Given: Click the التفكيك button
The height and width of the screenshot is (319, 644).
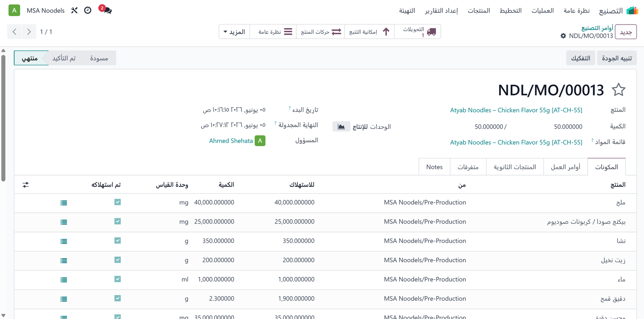Looking at the screenshot, I should [x=580, y=58].
